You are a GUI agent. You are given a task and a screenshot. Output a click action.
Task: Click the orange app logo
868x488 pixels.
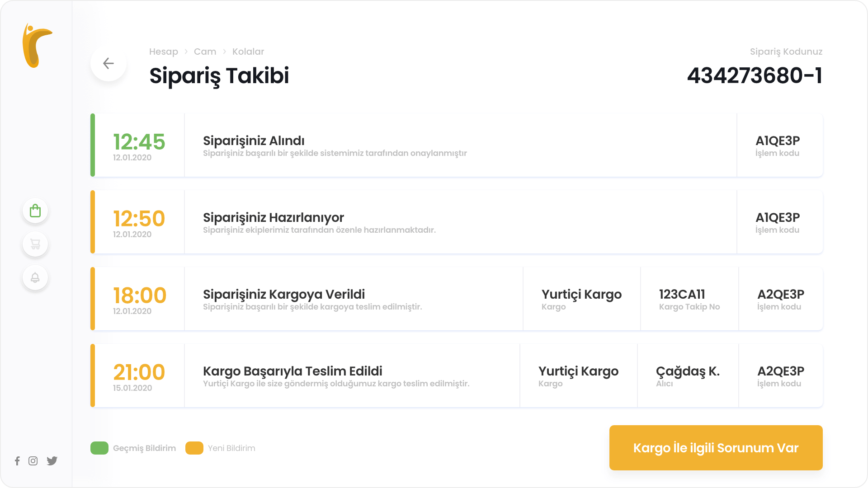point(37,46)
